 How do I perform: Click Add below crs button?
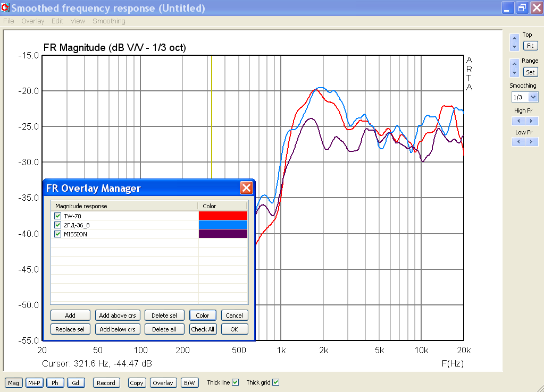118,329
